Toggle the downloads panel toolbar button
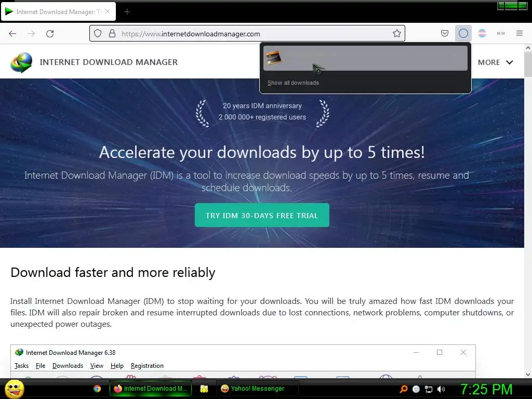Screen dimensions: 532x399 (x=463, y=34)
